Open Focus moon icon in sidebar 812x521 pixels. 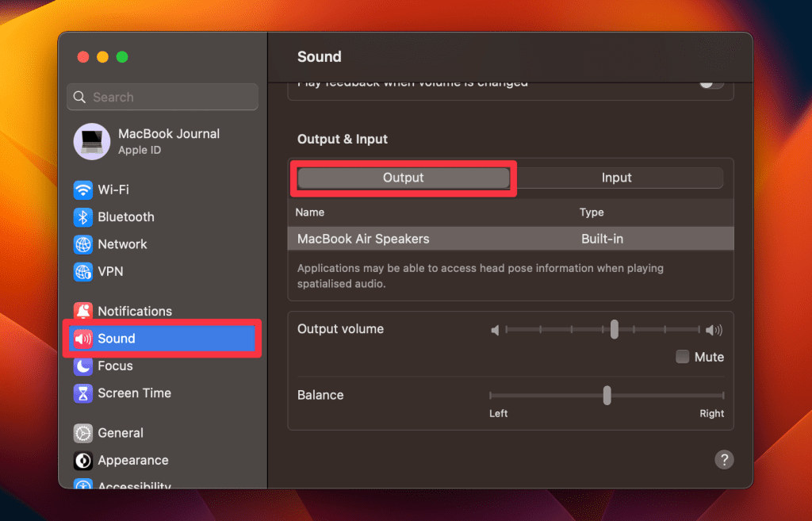pos(83,366)
